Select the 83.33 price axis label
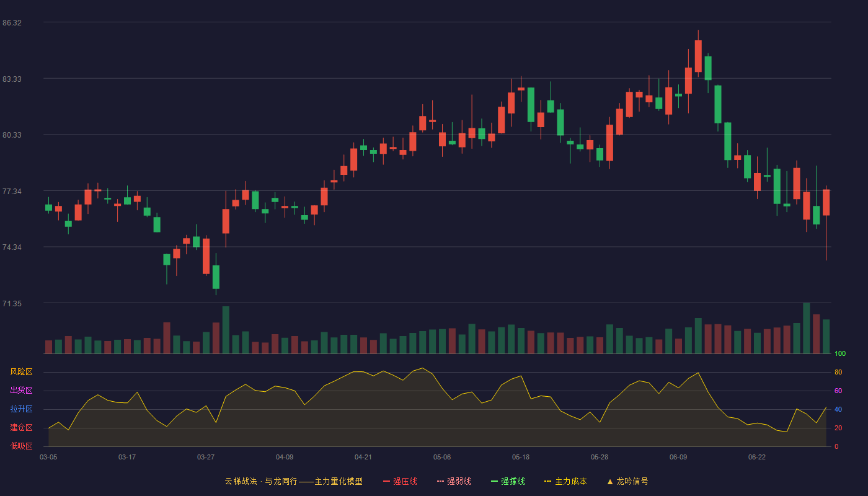868x496 pixels. coord(12,79)
